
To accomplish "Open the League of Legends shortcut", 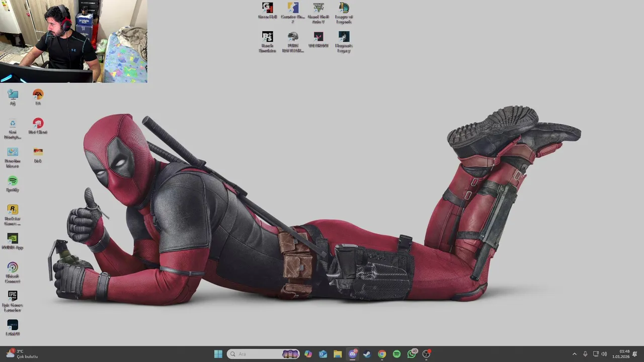I will click(x=344, y=12).
